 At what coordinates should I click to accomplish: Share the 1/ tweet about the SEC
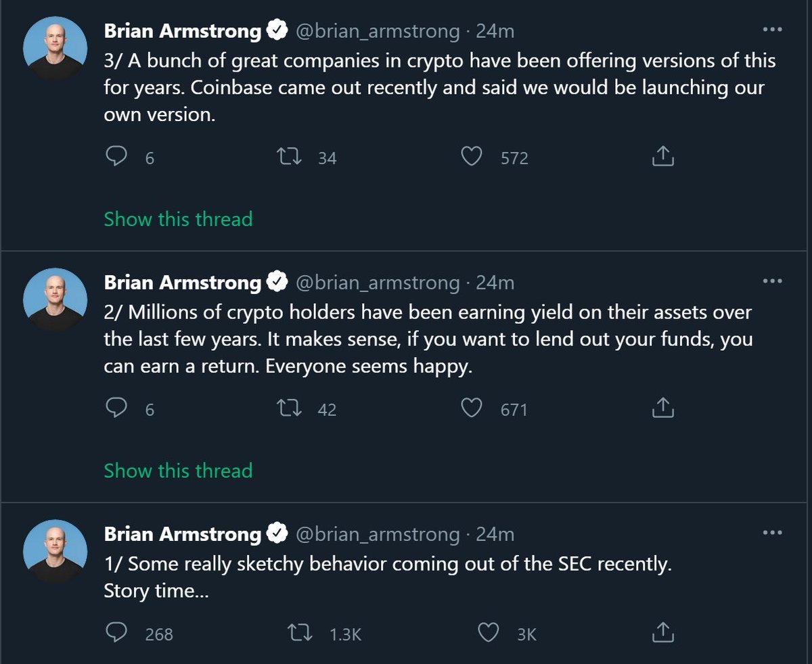662,632
